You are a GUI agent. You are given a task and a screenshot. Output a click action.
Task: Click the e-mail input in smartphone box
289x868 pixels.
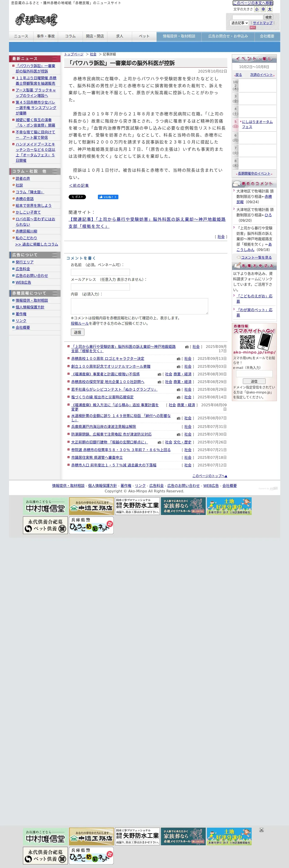coord(254,374)
